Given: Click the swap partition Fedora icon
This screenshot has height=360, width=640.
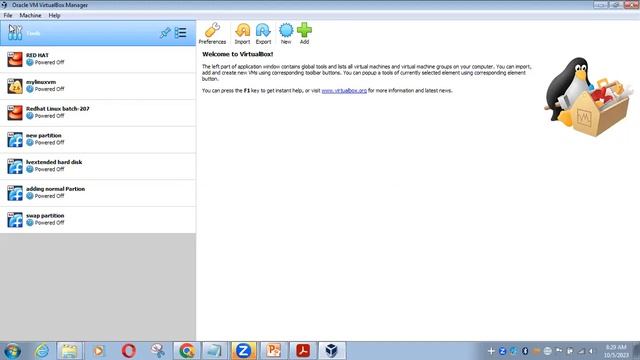Looking at the screenshot, I should (15, 220).
